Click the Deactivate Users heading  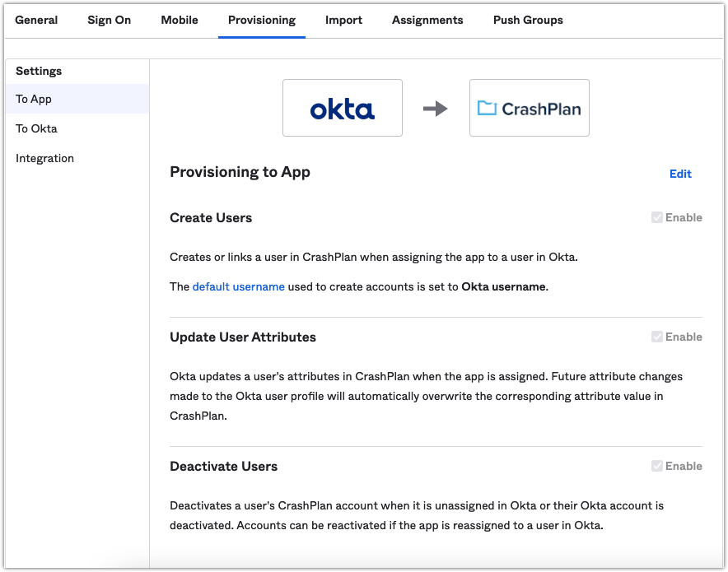pyautogui.click(x=224, y=466)
